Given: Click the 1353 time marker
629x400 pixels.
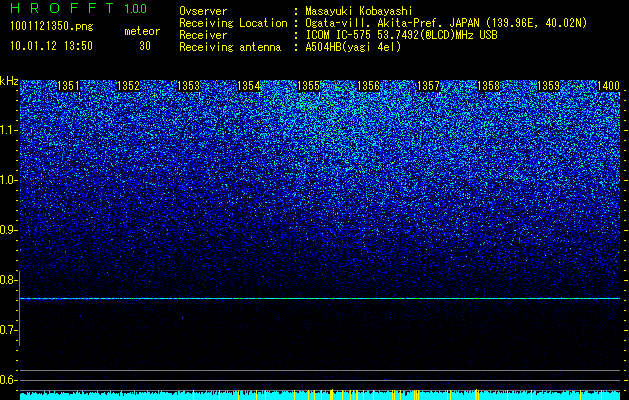Looking at the screenshot, I should tap(189, 86).
